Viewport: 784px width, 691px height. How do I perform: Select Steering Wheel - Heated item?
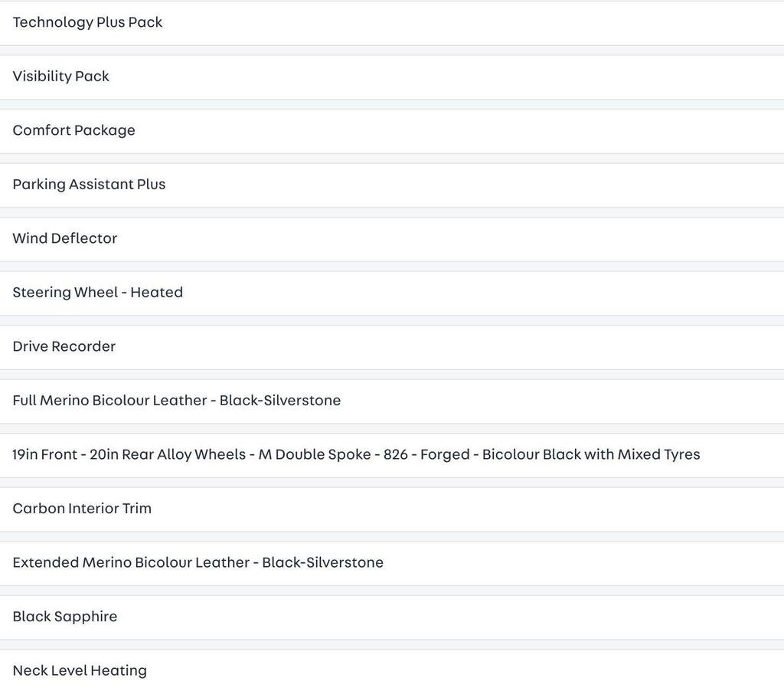click(x=392, y=293)
